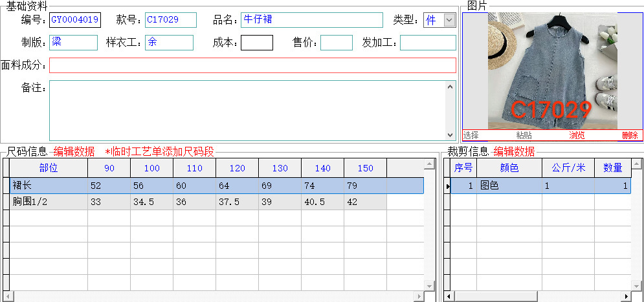The width and height of the screenshot is (644, 302).
Task: Click the 公斤/米 column header
Action: pyautogui.click(x=568, y=168)
